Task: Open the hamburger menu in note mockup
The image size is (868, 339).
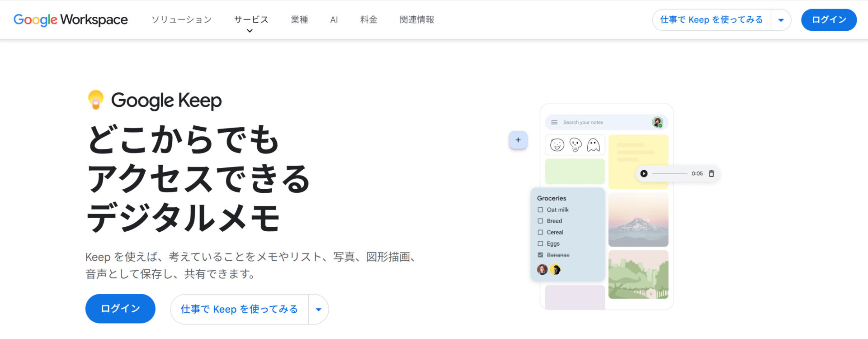Action: [x=554, y=122]
